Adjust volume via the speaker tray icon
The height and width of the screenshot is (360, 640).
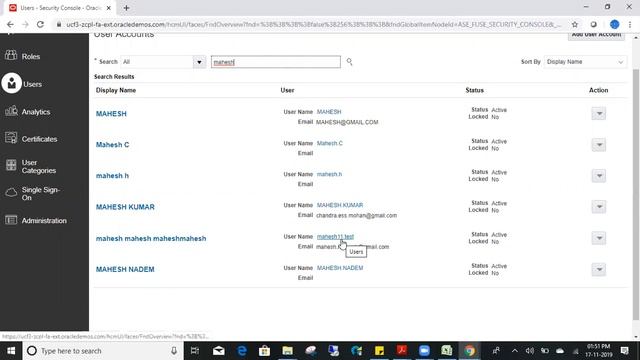point(530,351)
